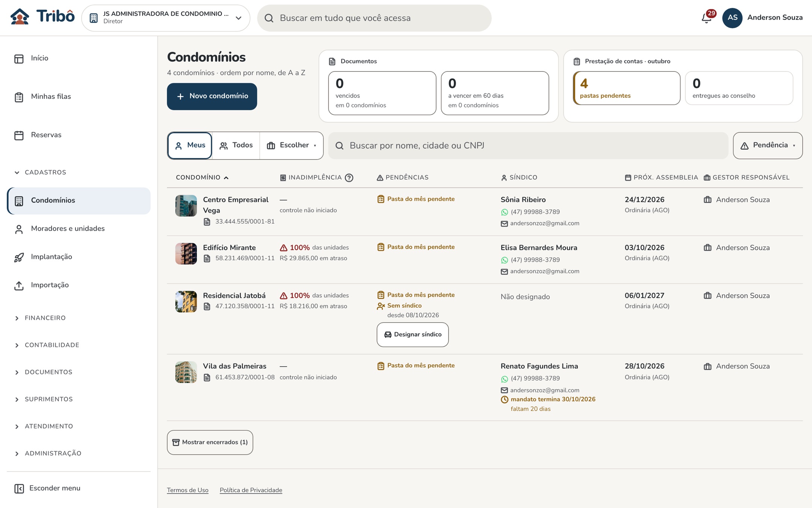Click the Reservas calendar icon
The image size is (812, 508).
19,135
